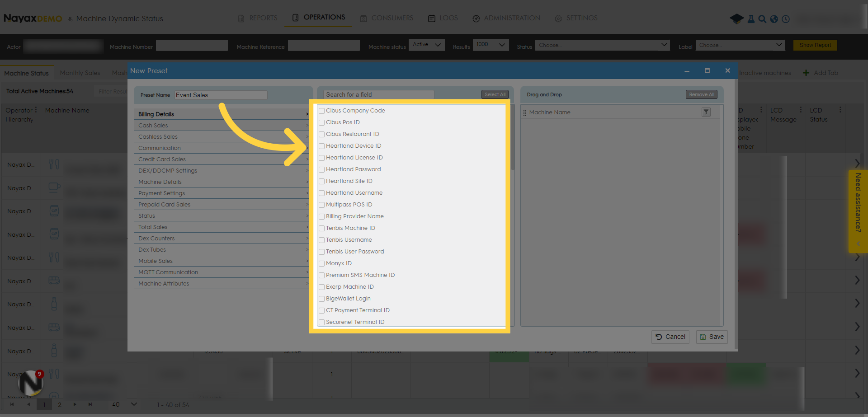Minimize the New Preset dialog
This screenshot has height=417, width=868.
(x=687, y=71)
